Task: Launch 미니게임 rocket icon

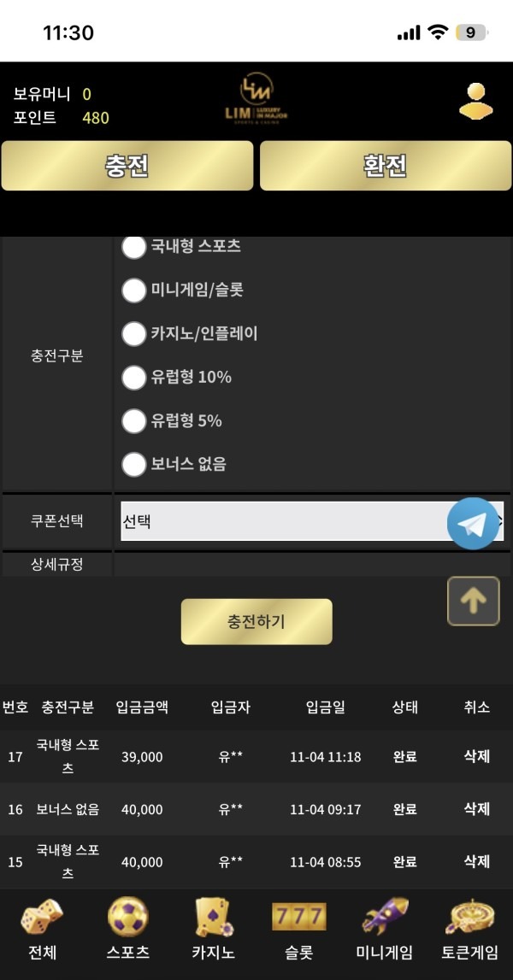Action: tap(385, 918)
